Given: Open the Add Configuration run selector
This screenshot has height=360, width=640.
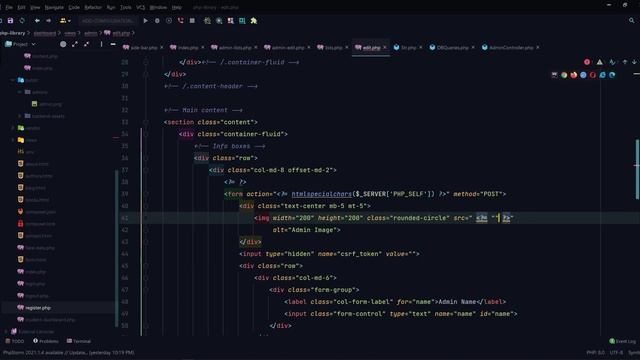Looking at the screenshot, I should tap(107, 21).
